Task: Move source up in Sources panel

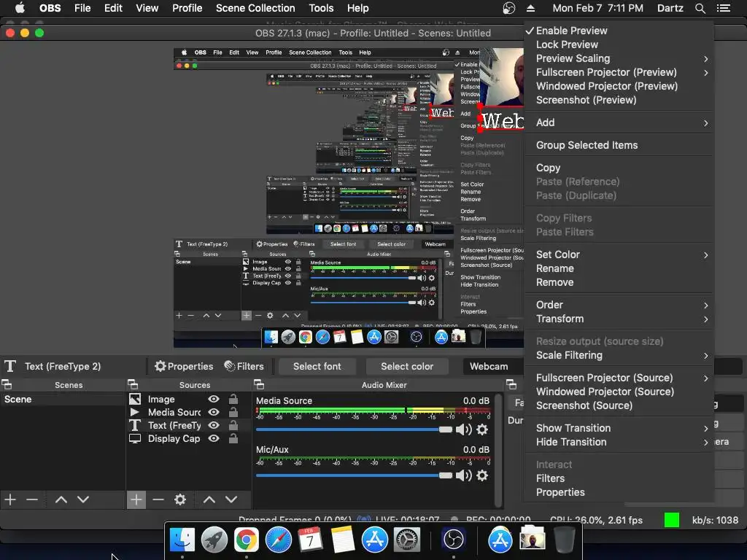Action: coord(209,499)
